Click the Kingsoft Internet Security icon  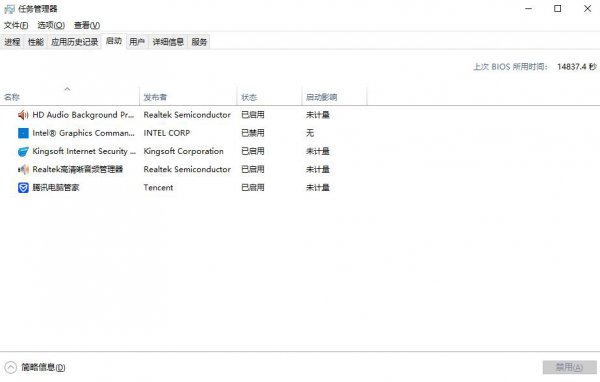(23, 151)
